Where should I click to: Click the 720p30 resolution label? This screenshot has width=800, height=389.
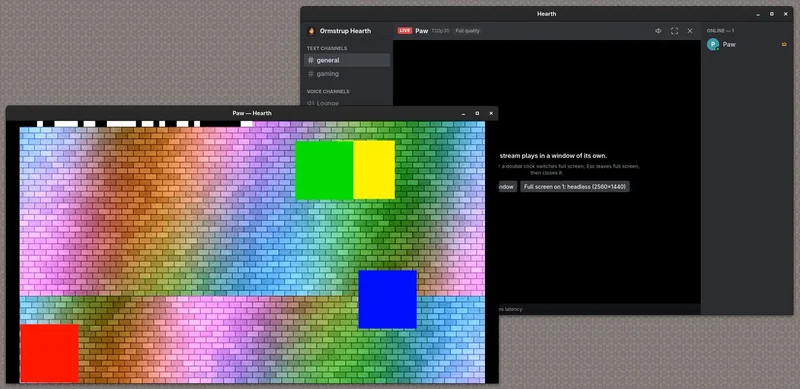(440, 31)
